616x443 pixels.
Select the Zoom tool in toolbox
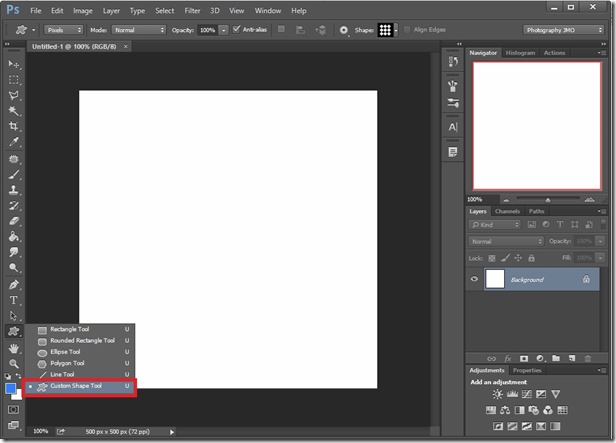[14, 363]
